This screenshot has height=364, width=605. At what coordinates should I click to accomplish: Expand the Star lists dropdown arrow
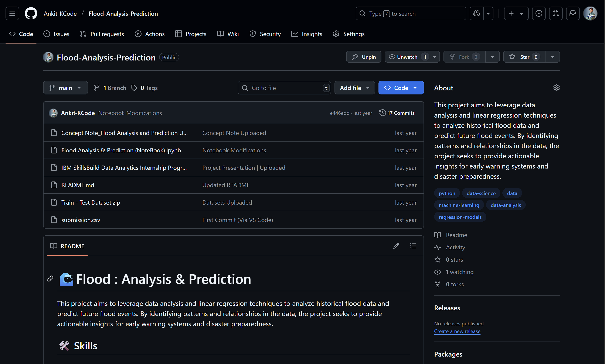point(553,57)
